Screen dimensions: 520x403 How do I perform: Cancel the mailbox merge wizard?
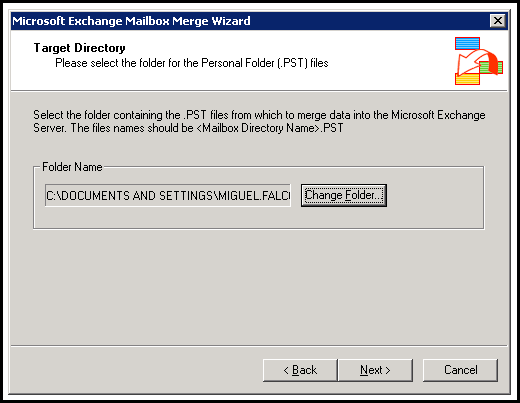(x=460, y=370)
